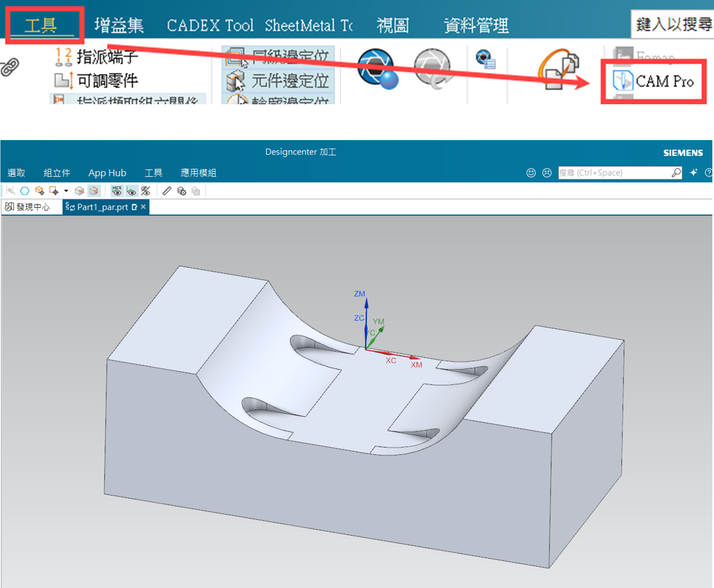Open the 應用模組 application menu
This screenshot has width=714, height=588.
(198, 173)
